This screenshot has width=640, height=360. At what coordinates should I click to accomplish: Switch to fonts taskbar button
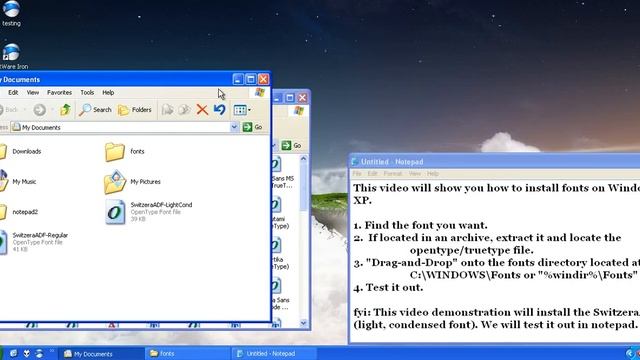click(x=188, y=353)
